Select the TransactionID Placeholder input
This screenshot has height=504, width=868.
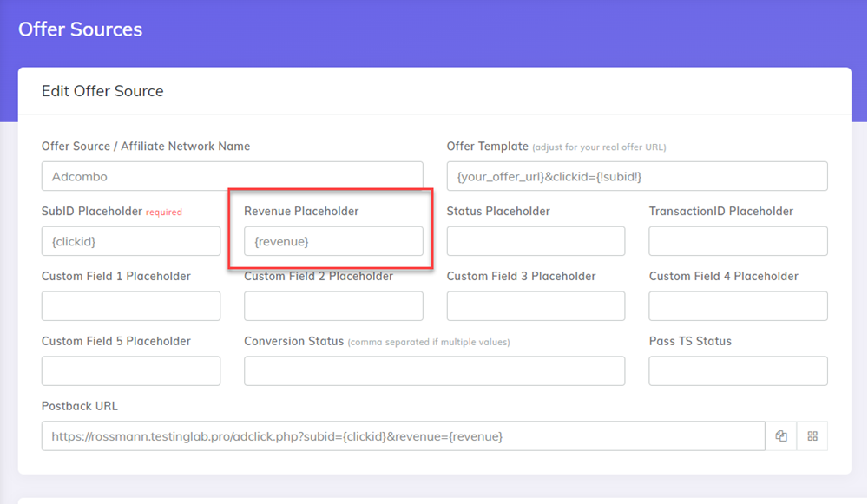[738, 241]
